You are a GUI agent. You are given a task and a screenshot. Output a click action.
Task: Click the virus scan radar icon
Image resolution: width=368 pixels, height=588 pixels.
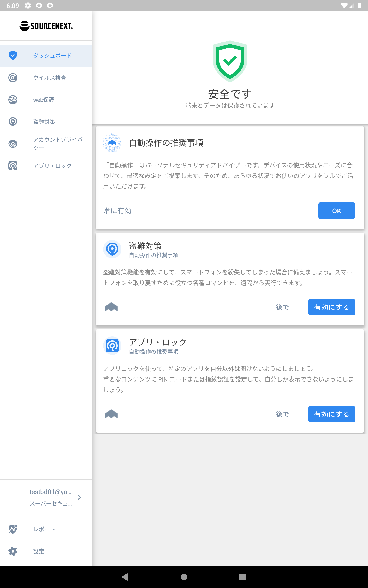point(13,78)
